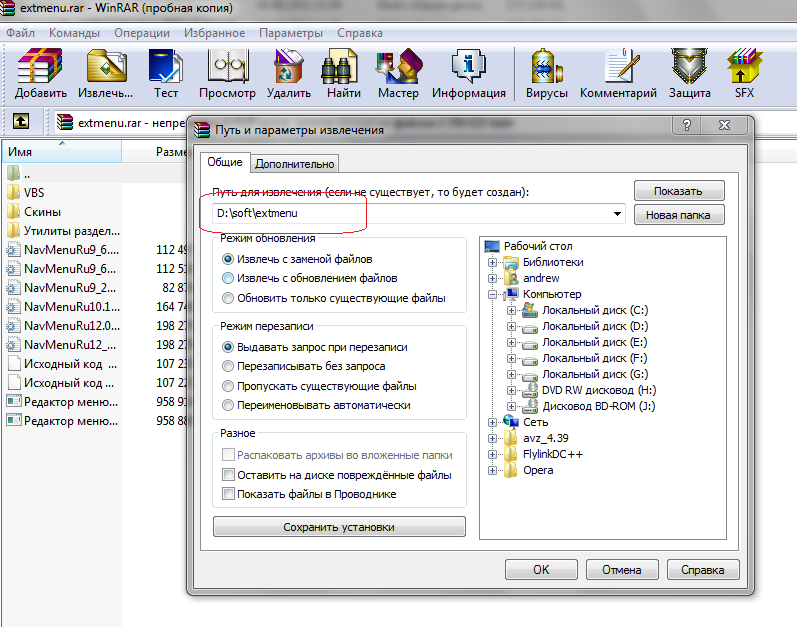The image size is (797, 627).
Task: Click the Тест toolbar icon
Action: point(166,73)
